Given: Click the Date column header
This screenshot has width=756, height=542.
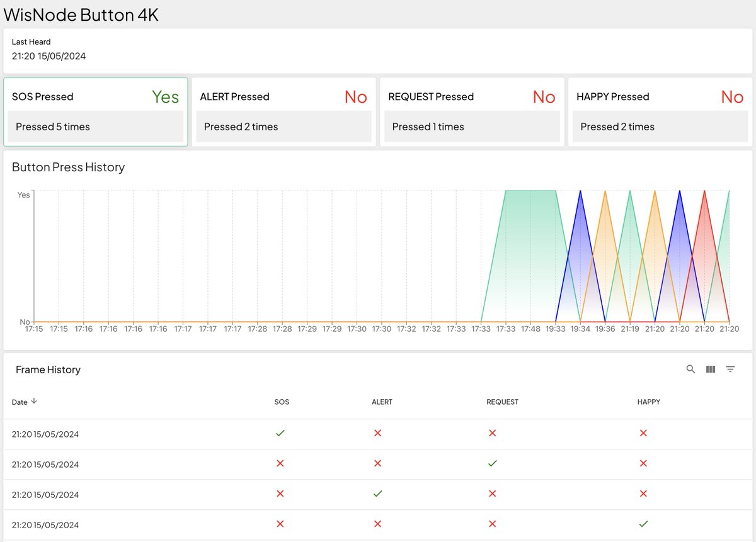Looking at the screenshot, I should 20,402.
